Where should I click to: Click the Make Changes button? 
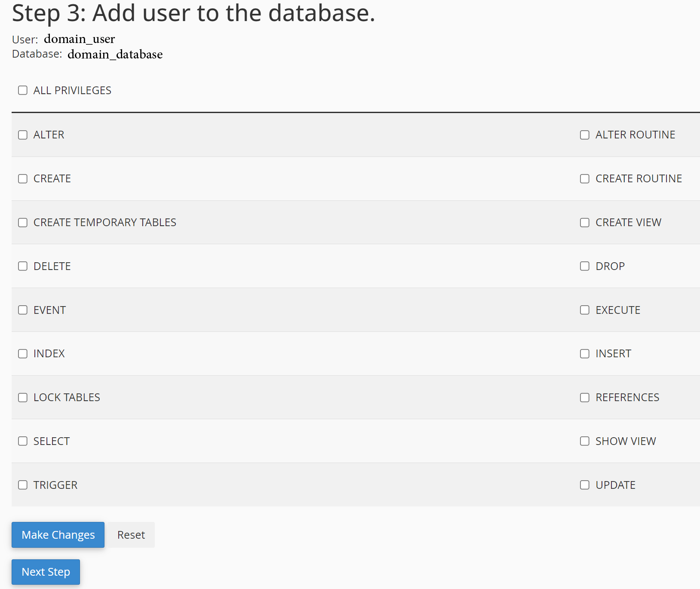coord(58,535)
